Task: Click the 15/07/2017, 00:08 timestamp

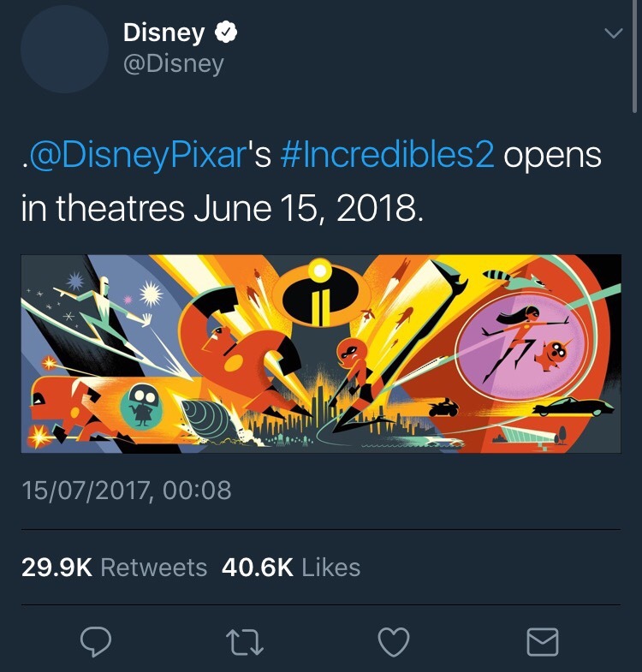Action: click(x=127, y=491)
